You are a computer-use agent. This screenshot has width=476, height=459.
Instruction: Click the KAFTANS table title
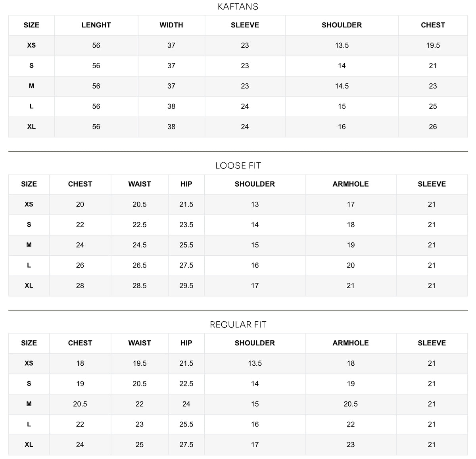(238, 7)
